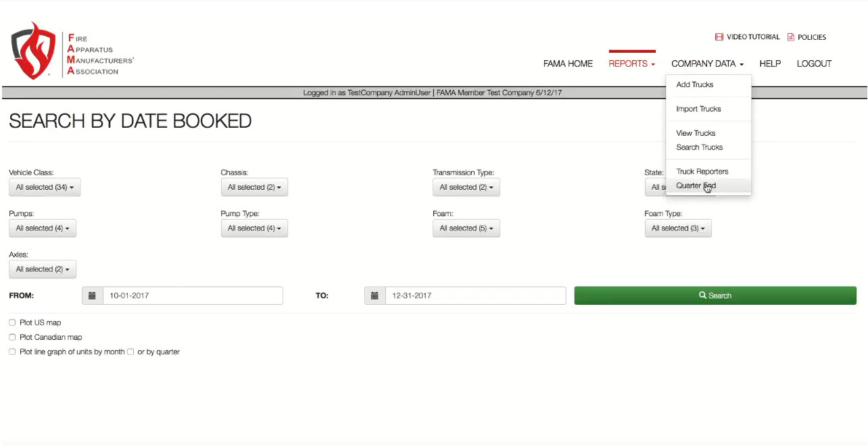This screenshot has height=446, width=868.
Task: Tick the 'or by quarter' checkbox
Action: (x=130, y=352)
